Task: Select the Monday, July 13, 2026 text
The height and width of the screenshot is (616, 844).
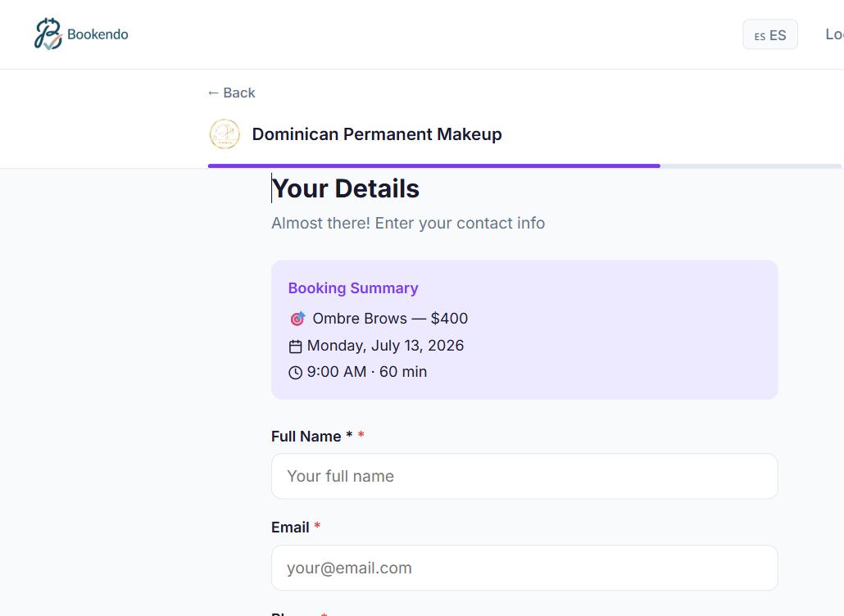Action: point(385,346)
